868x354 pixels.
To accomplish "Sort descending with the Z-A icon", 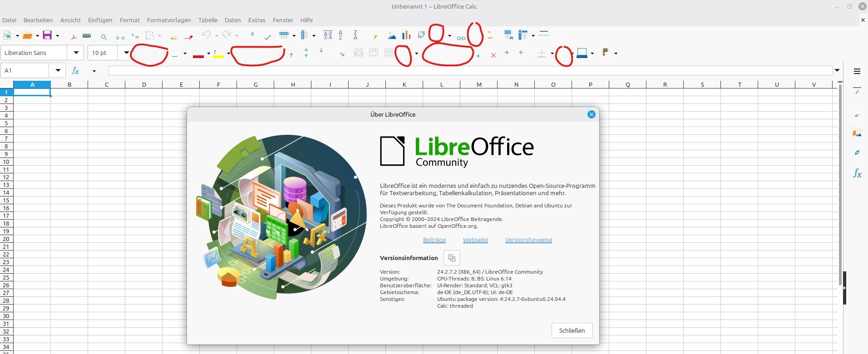I will pos(355,35).
